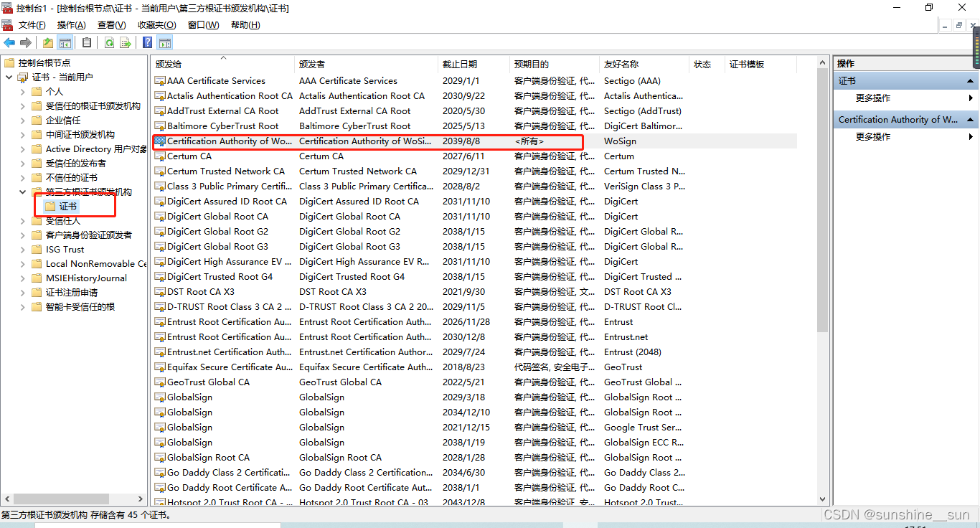Open the 查看(V) menu
980x528 pixels.
[111, 25]
